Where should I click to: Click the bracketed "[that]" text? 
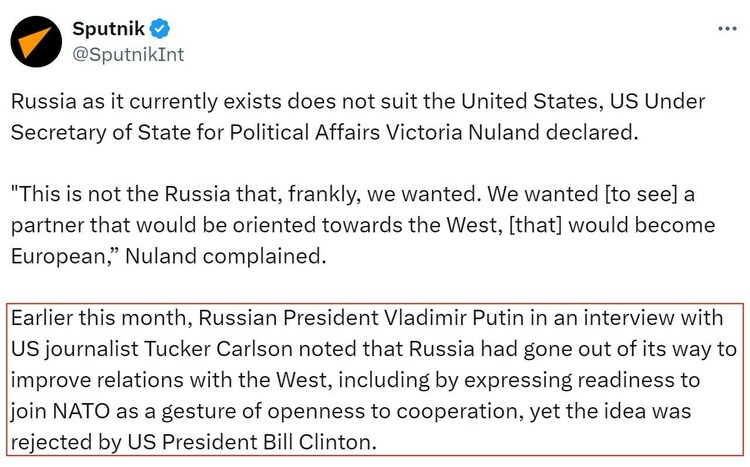[535, 225]
